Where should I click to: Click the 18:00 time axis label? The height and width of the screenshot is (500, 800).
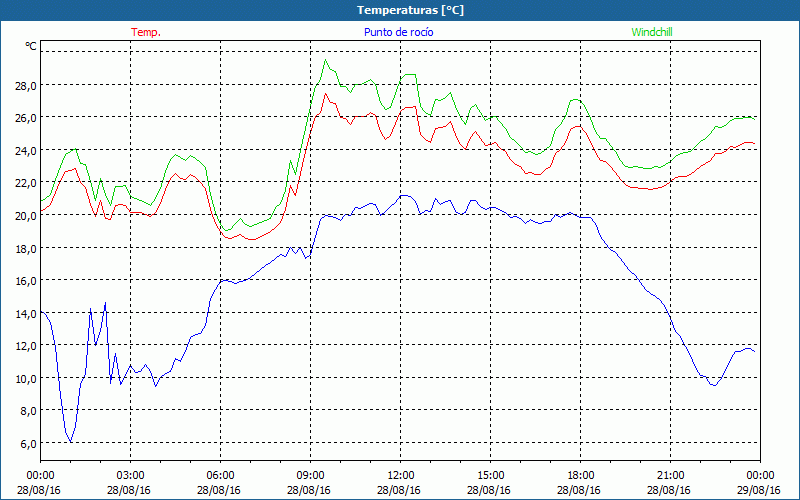580,476
